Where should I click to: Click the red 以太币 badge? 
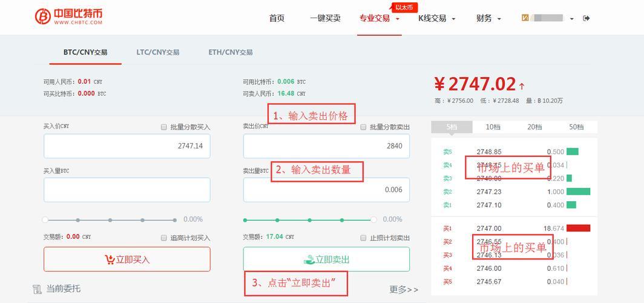coord(405,7)
